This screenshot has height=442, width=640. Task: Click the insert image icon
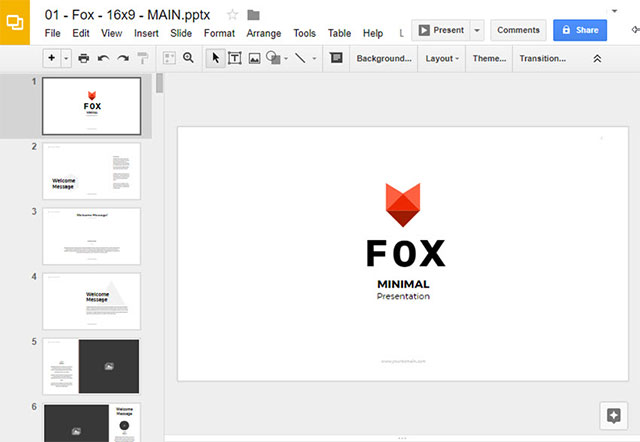click(254, 59)
